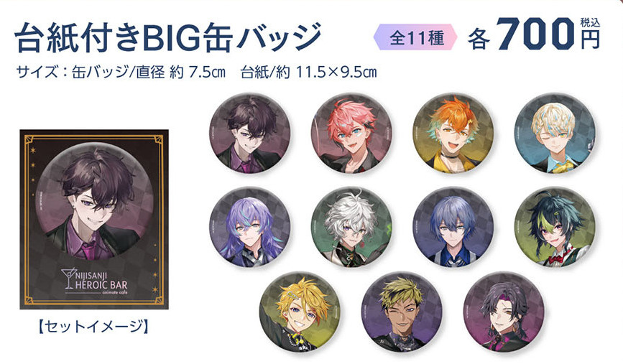Select the orange-haired character badge

tap(453, 134)
